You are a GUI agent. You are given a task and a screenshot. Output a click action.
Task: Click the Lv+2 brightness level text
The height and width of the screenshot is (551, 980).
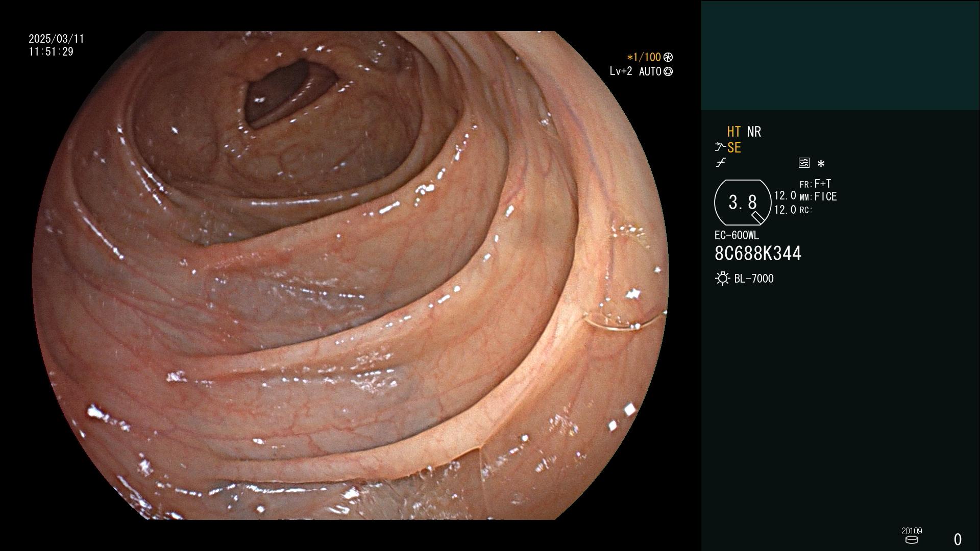point(621,71)
